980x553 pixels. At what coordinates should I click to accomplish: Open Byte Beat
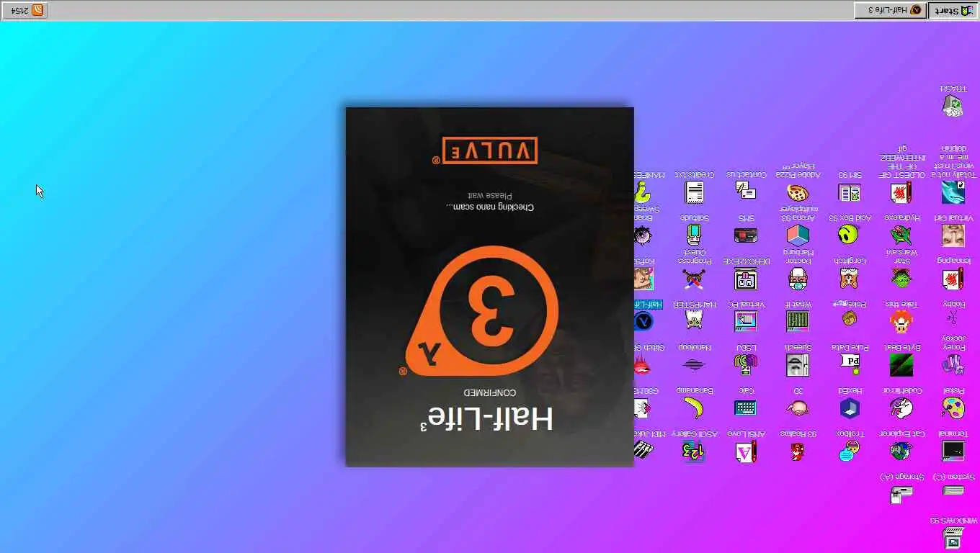pos(901,364)
